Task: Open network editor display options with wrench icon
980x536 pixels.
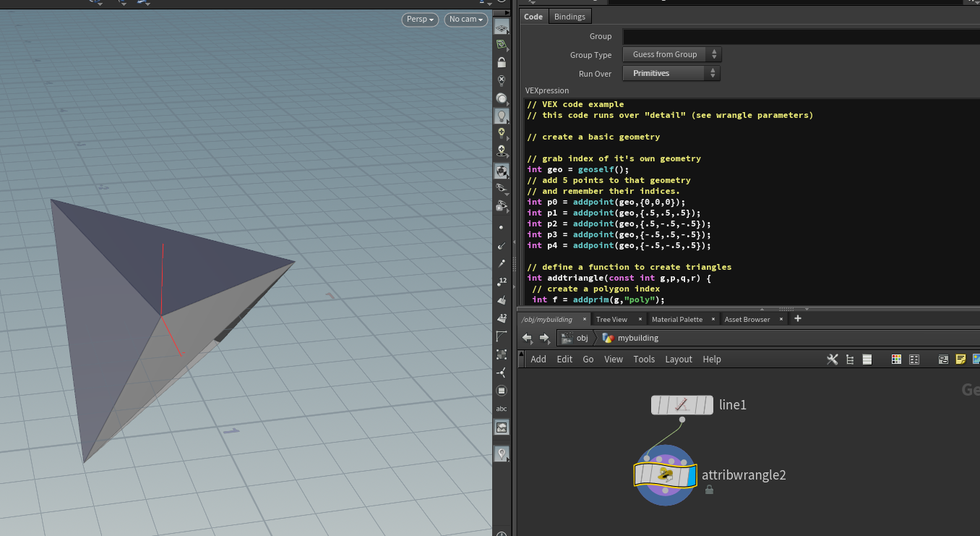Action: [833, 359]
